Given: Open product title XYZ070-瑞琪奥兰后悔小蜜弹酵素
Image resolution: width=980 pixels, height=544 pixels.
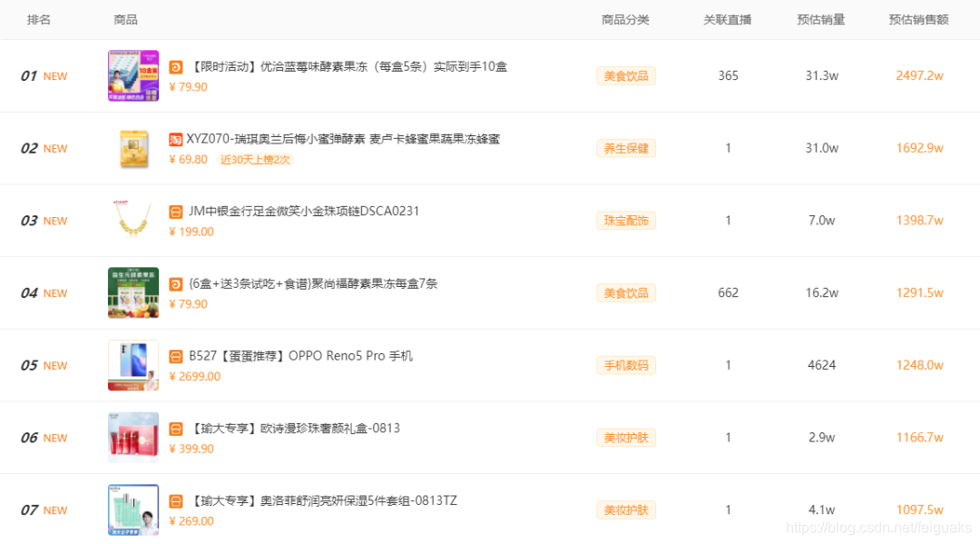Looking at the screenshot, I should click(x=343, y=139).
